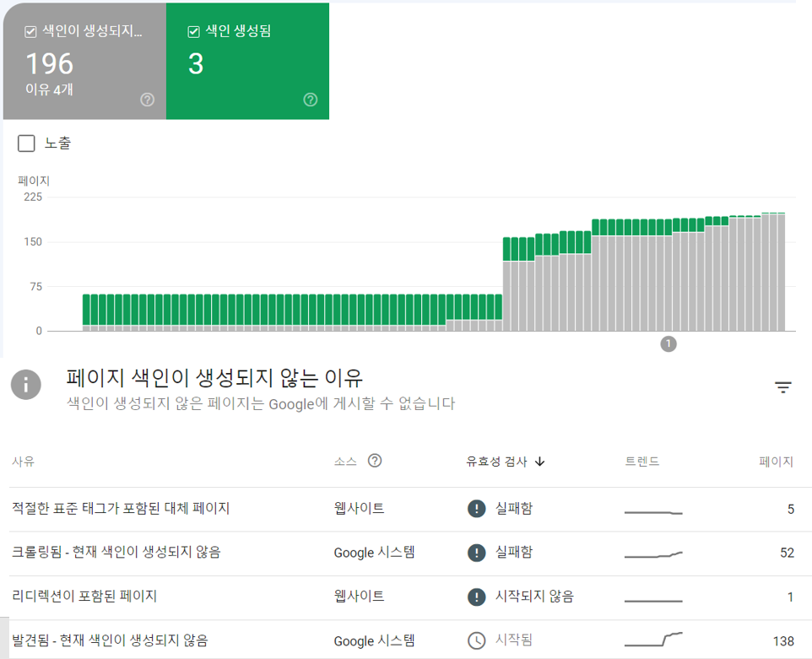
Task: Click the 소스 column help icon
Action: click(375, 461)
